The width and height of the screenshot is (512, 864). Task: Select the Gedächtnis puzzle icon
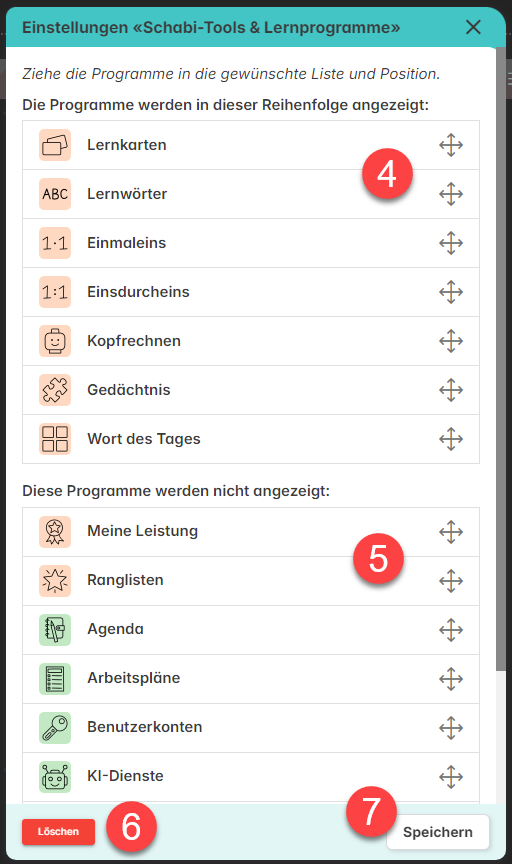(x=55, y=390)
